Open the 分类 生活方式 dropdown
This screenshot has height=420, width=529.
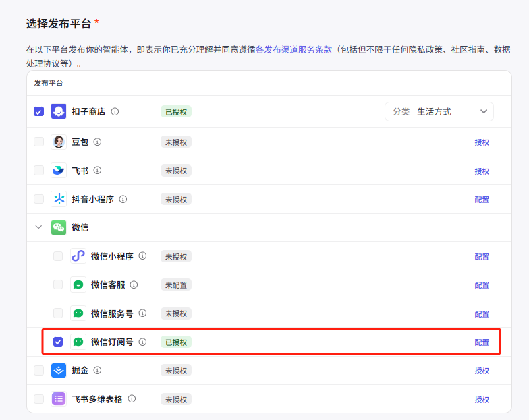coord(439,111)
